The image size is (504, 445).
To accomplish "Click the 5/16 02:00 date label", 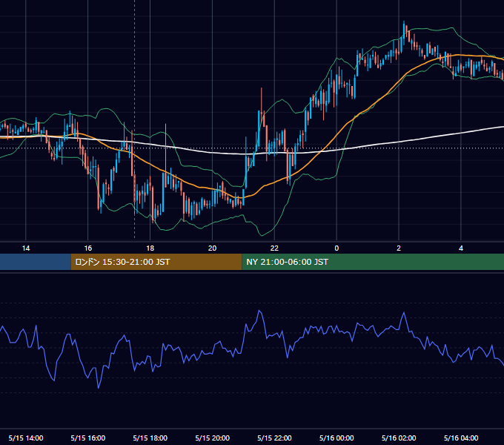I will (x=399, y=438).
